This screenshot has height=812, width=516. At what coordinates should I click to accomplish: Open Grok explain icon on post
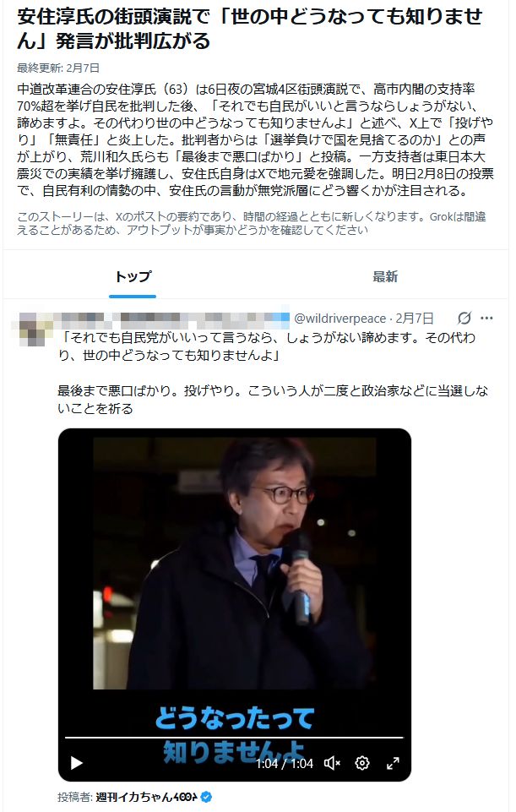[x=464, y=318]
